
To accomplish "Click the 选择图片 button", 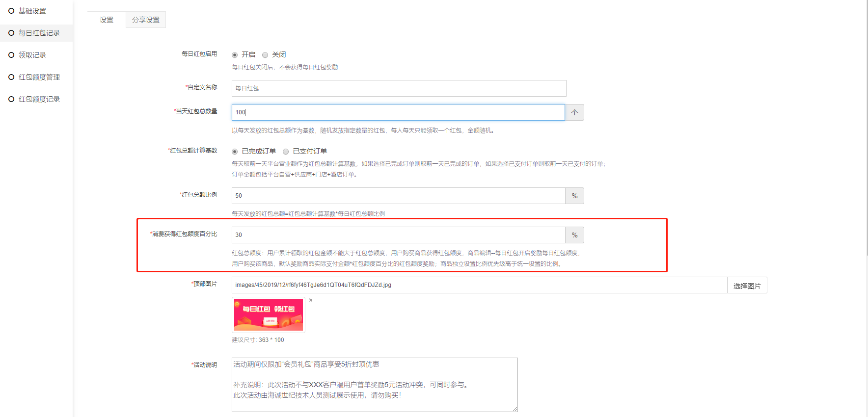I will tap(747, 286).
